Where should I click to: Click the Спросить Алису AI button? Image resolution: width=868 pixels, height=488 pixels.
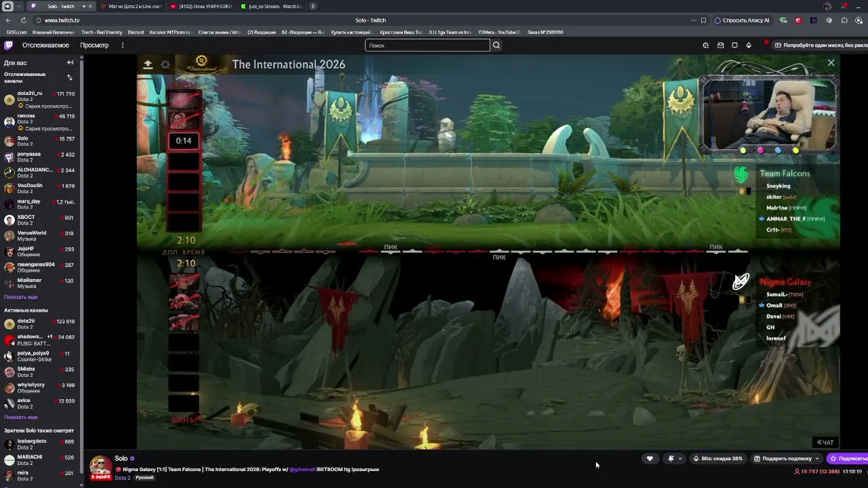click(x=742, y=20)
